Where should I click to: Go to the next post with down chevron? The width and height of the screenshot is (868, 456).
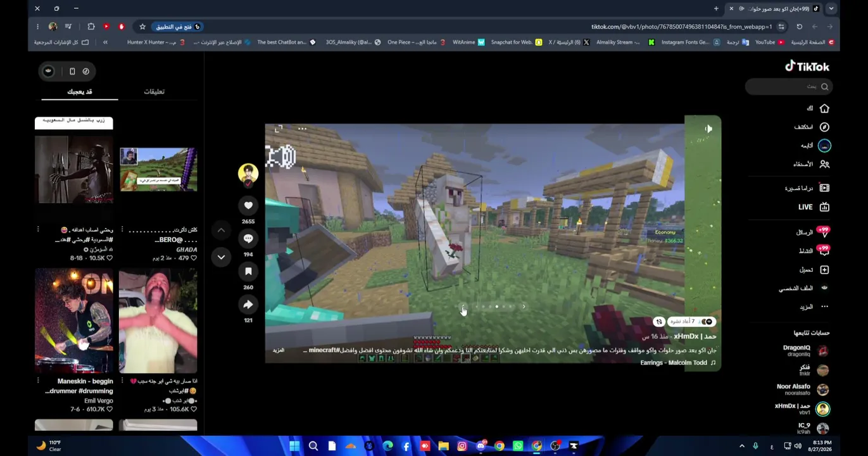(x=221, y=256)
